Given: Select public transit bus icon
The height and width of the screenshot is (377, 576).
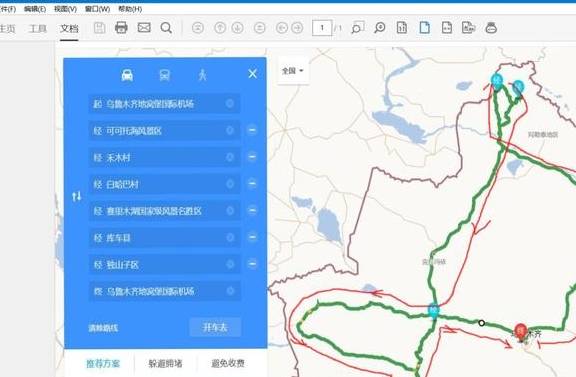Looking at the screenshot, I should (x=165, y=75).
